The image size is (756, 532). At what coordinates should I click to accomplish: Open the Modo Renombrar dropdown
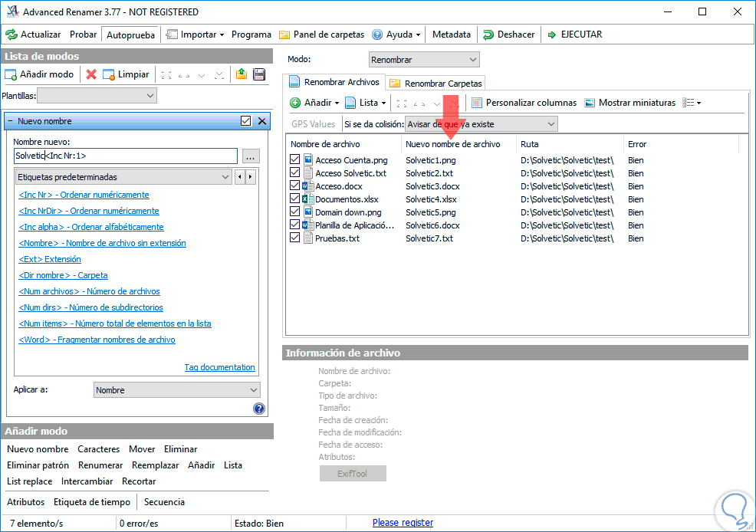click(x=424, y=60)
